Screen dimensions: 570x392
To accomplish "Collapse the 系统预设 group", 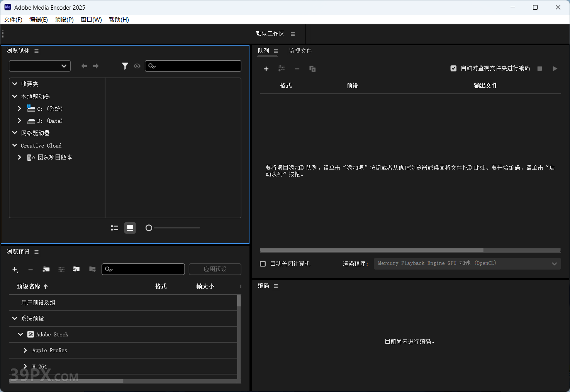I will (15, 319).
